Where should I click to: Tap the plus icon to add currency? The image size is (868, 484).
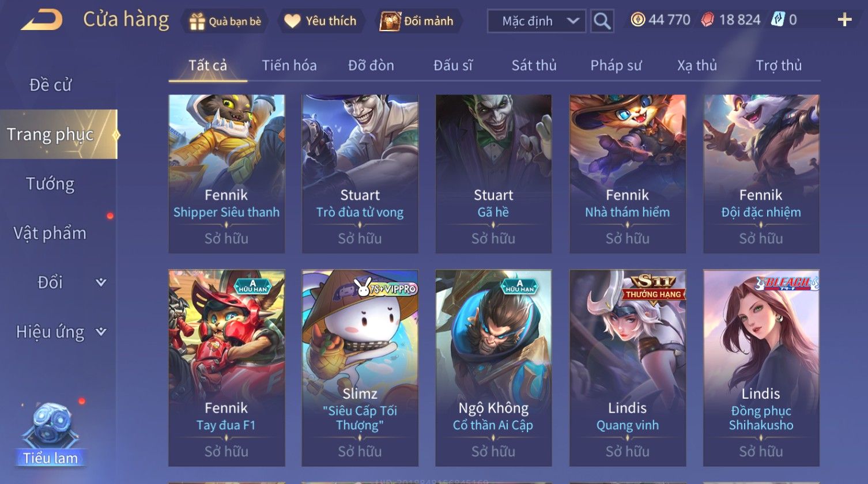844,20
